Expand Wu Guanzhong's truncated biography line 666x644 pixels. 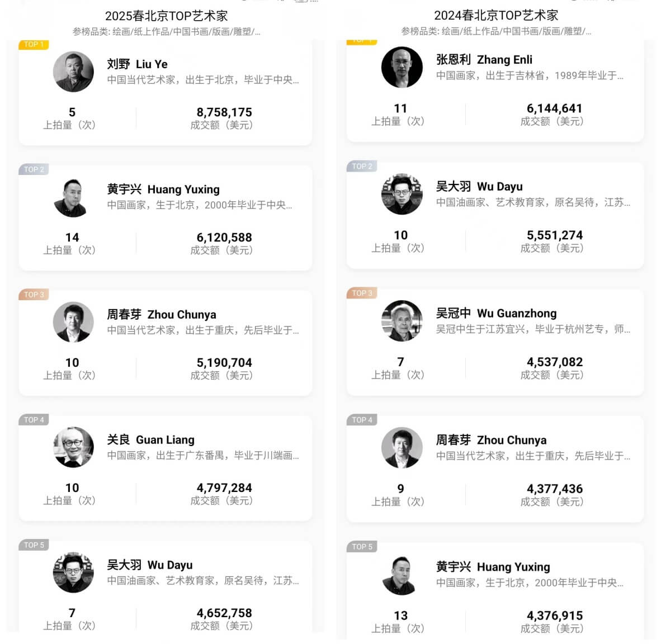coord(532,329)
